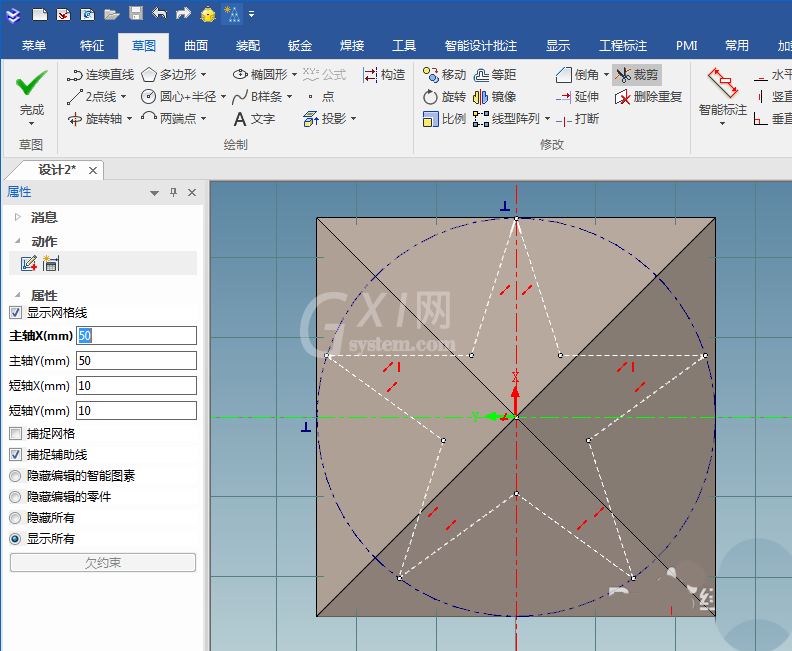
Task: Toggle the 捕捉辅助线 checkbox
Action: [x=15, y=455]
